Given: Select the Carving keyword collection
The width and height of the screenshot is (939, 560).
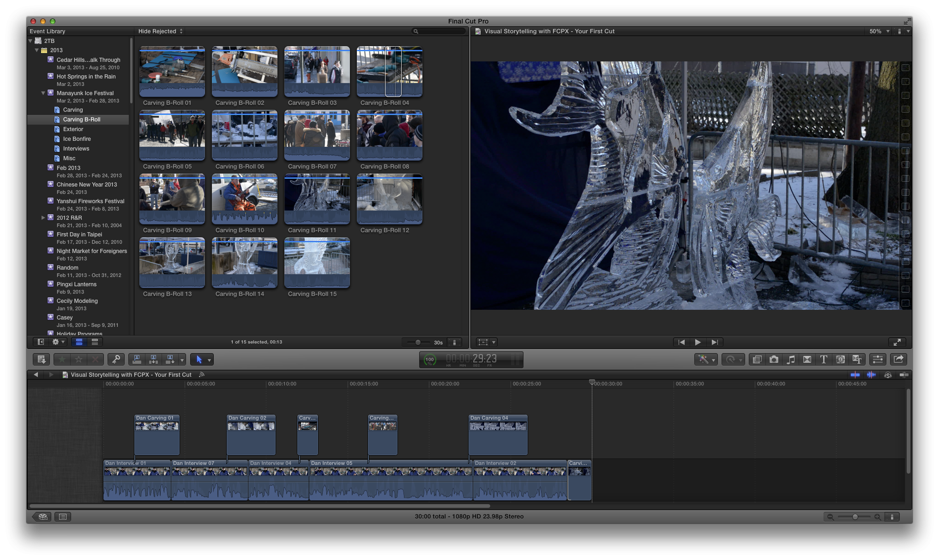Looking at the screenshot, I should point(73,110).
